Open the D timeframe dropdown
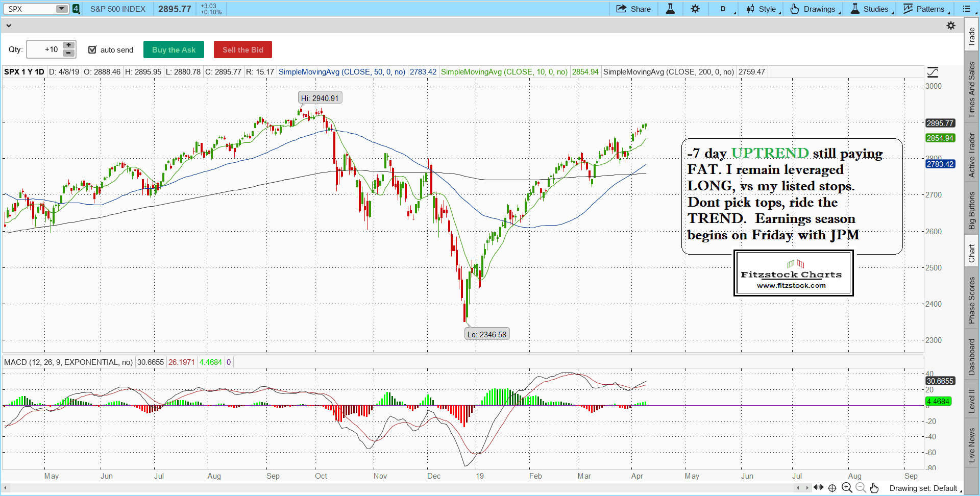Screen dimensions: 980x496 724,9
